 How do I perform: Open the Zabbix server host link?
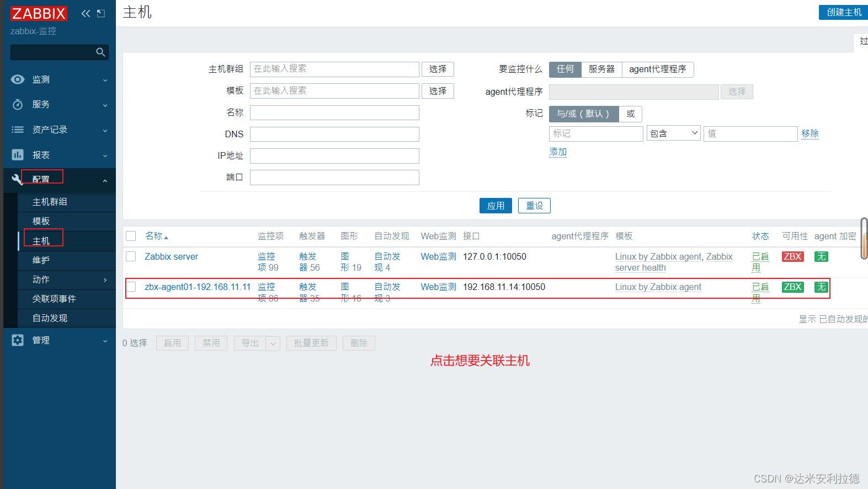coord(171,256)
